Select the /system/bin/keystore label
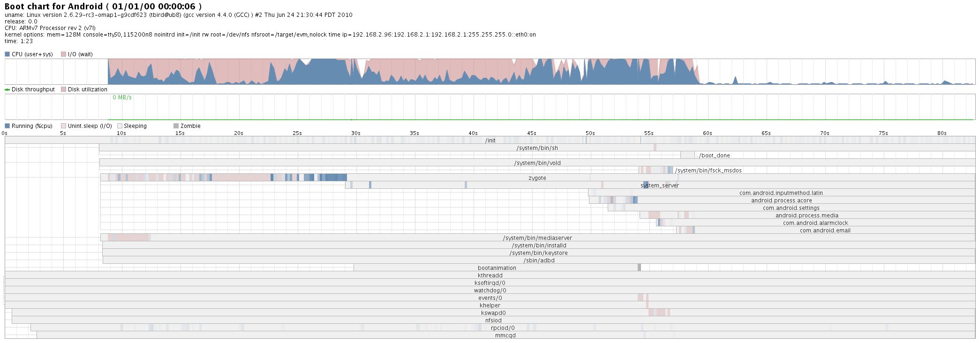 click(x=538, y=253)
